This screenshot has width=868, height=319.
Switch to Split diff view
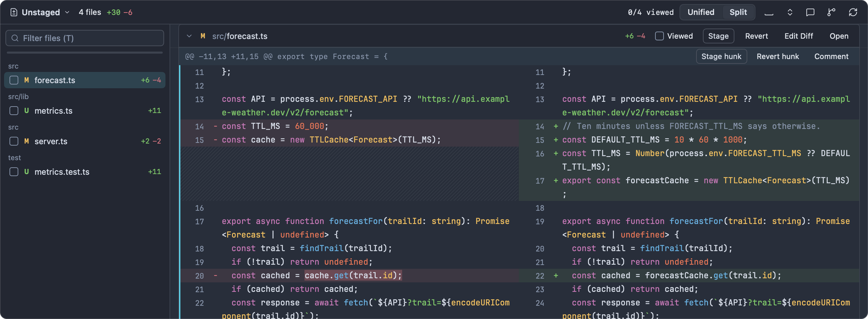pyautogui.click(x=738, y=12)
